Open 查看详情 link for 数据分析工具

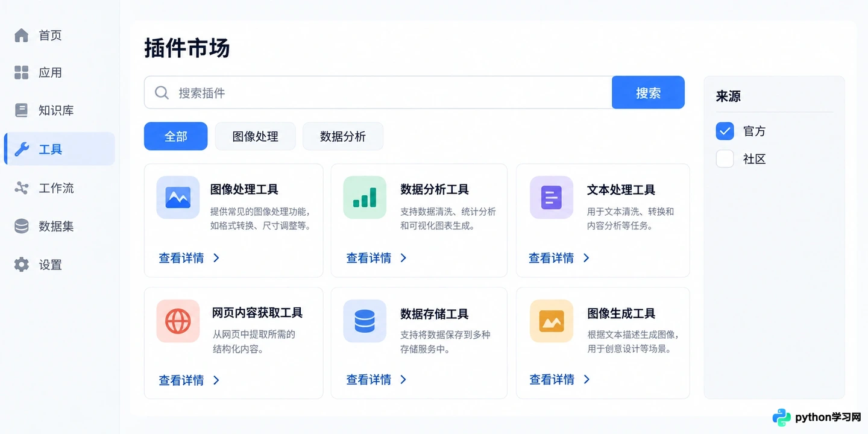tap(369, 258)
